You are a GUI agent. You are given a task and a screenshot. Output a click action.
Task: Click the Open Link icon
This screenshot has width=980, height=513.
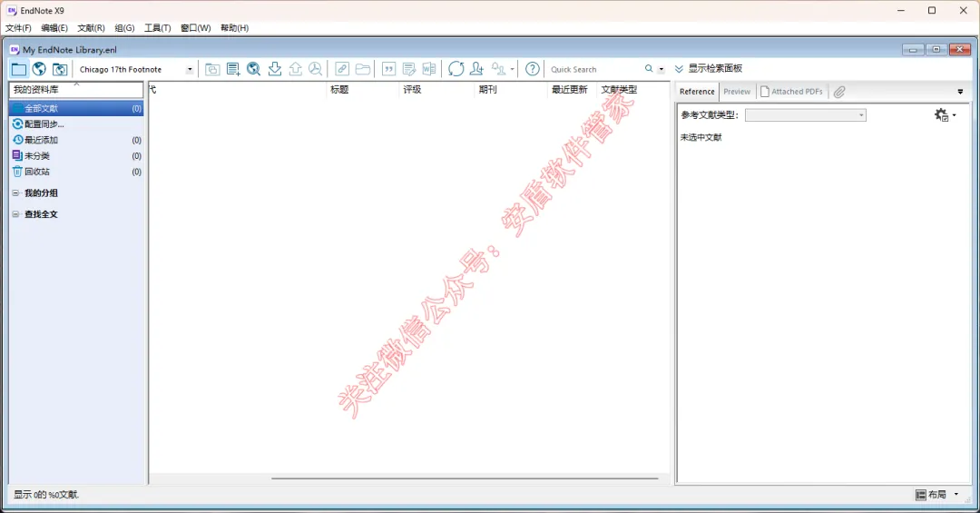tap(342, 69)
